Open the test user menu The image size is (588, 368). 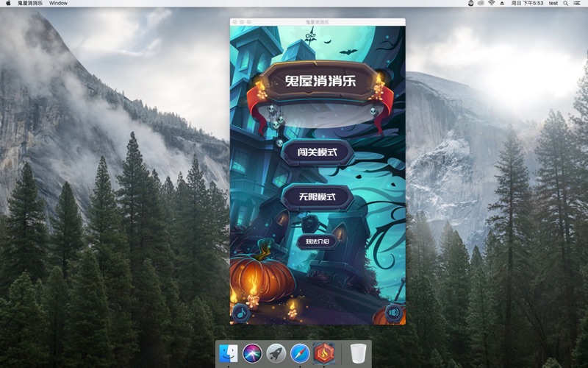tap(553, 3)
